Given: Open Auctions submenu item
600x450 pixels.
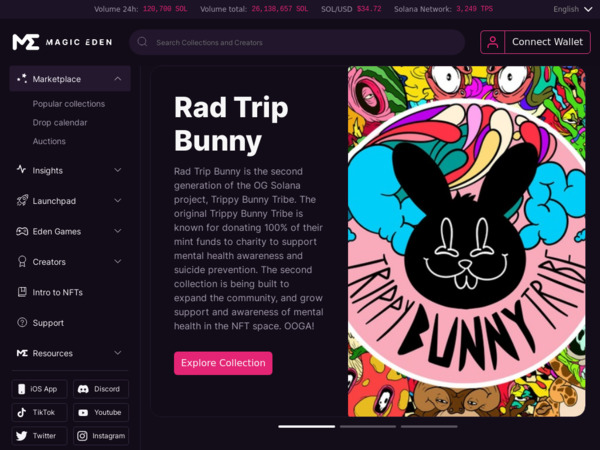Looking at the screenshot, I should [49, 141].
